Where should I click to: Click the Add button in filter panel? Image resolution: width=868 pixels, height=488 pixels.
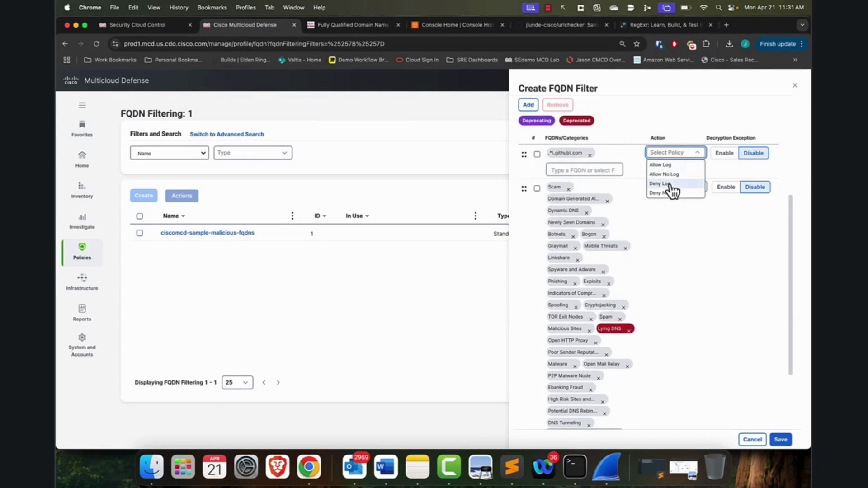point(528,105)
